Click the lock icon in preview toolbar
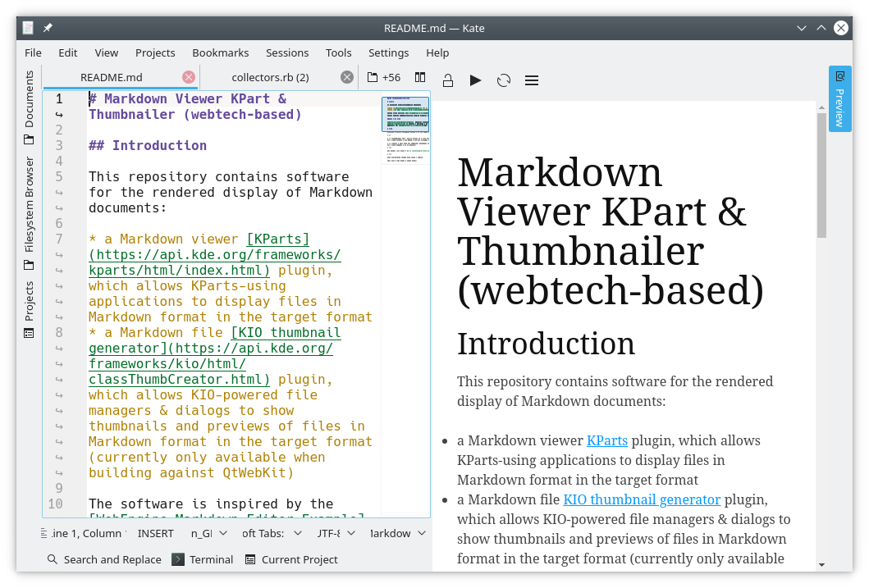Image resolution: width=869 pixels, height=588 pixels. (x=448, y=80)
